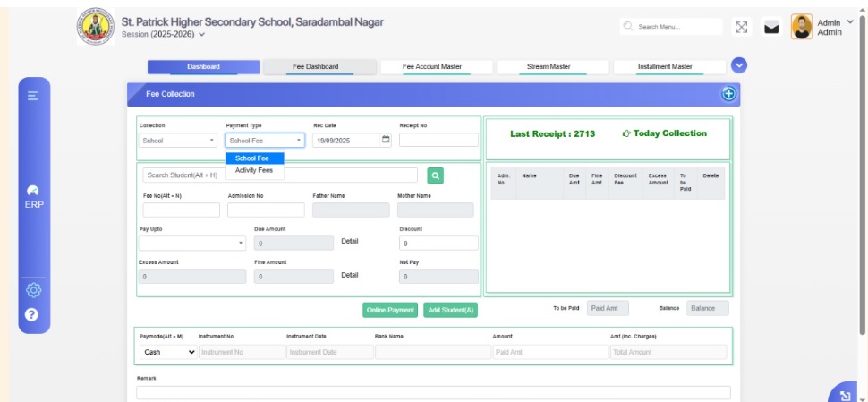Click the Add Student(A) button
Screen dimensions: 868x402
(451, 310)
